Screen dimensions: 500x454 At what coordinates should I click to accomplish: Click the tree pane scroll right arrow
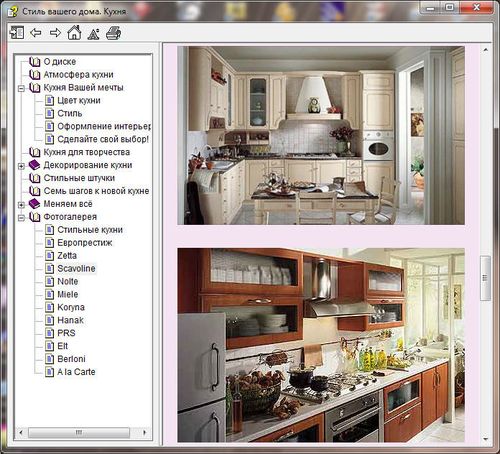coord(145,433)
